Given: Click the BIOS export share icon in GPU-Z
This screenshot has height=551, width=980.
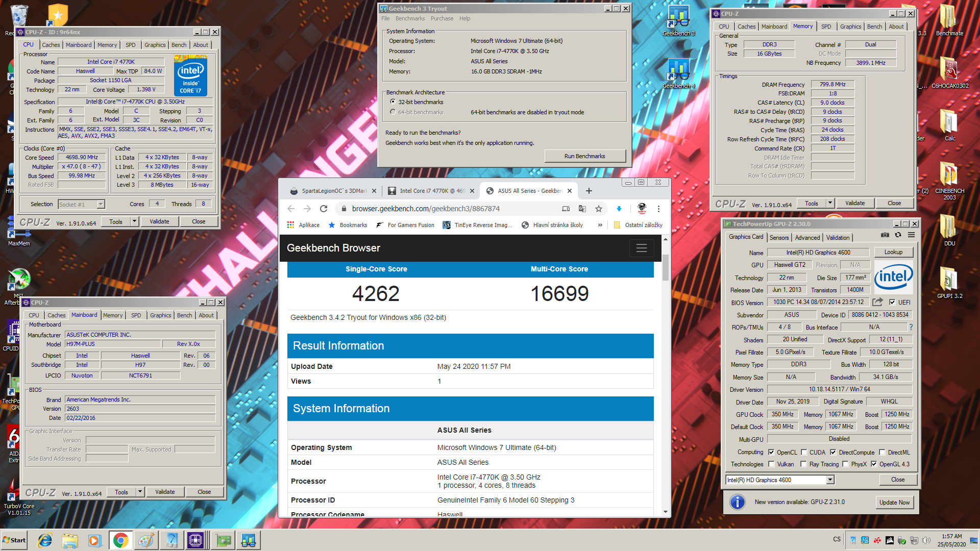Looking at the screenshot, I should pos(877,302).
